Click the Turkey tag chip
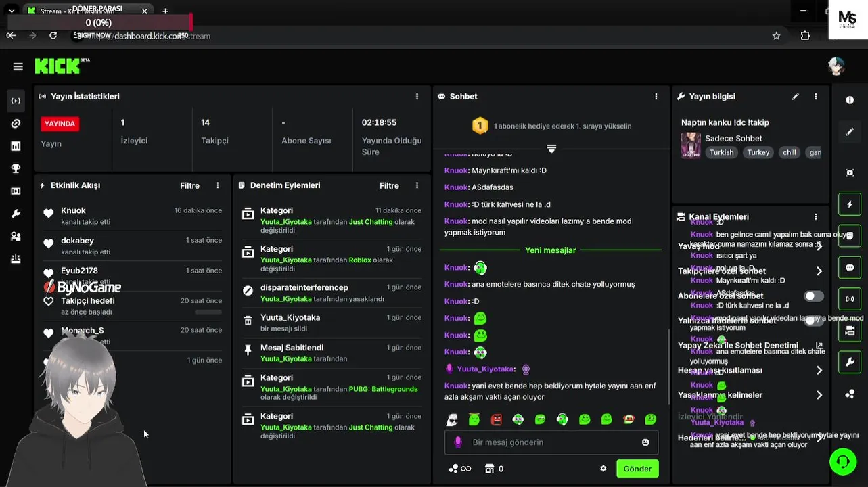The width and height of the screenshot is (868, 487). click(x=758, y=152)
